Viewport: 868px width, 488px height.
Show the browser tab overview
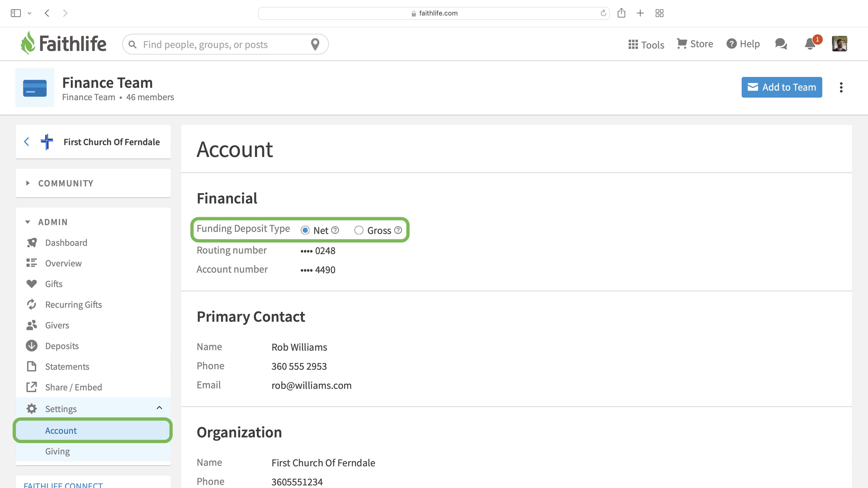coord(660,13)
